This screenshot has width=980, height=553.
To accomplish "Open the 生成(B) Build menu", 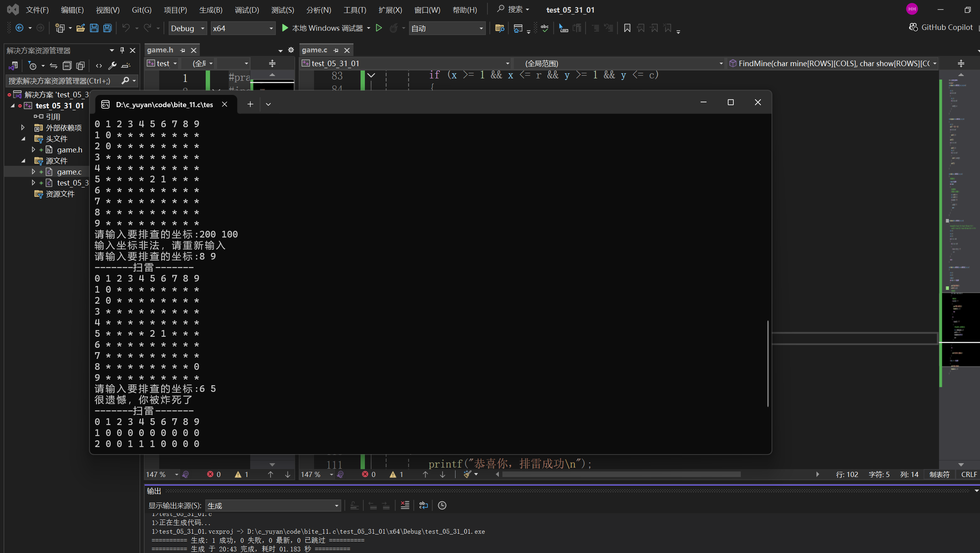I will pos(211,10).
